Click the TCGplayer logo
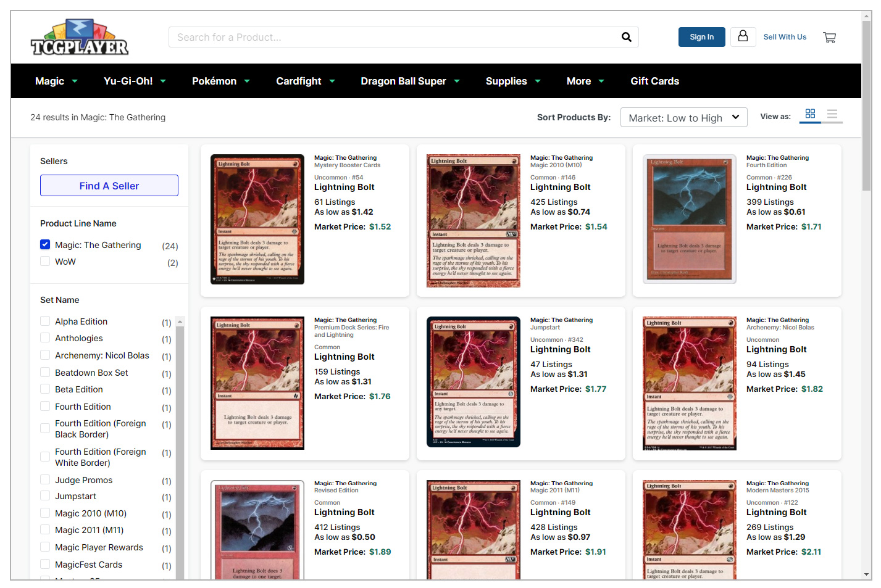This screenshot has width=881, height=588. (80, 37)
